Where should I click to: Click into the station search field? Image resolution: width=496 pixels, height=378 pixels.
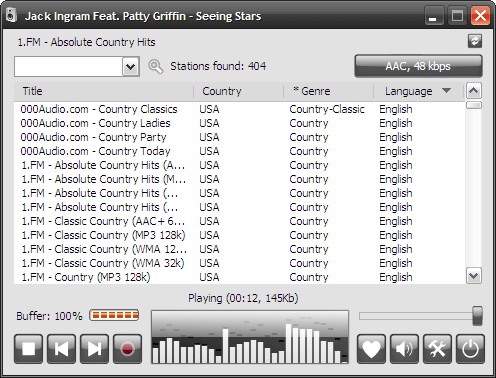tap(69, 67)
